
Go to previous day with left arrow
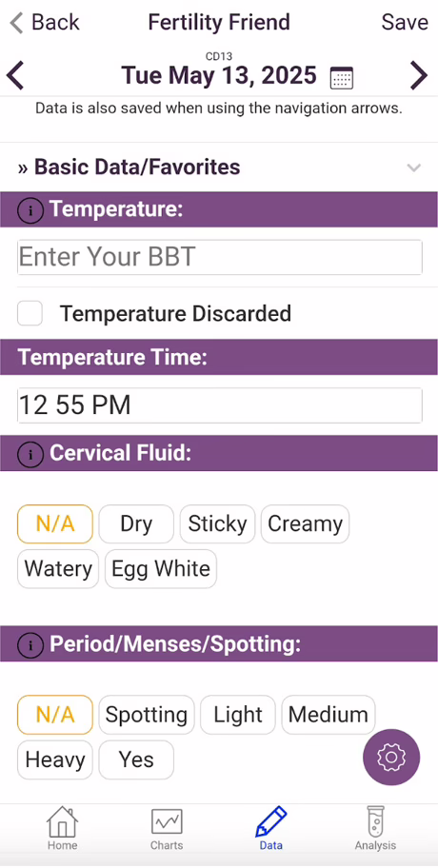coord(15,75)
